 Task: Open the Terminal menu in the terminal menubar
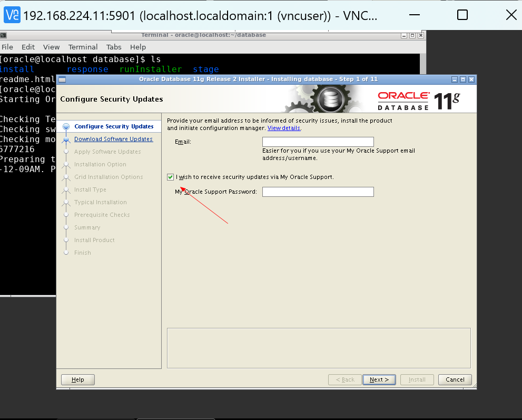point(83,47)
